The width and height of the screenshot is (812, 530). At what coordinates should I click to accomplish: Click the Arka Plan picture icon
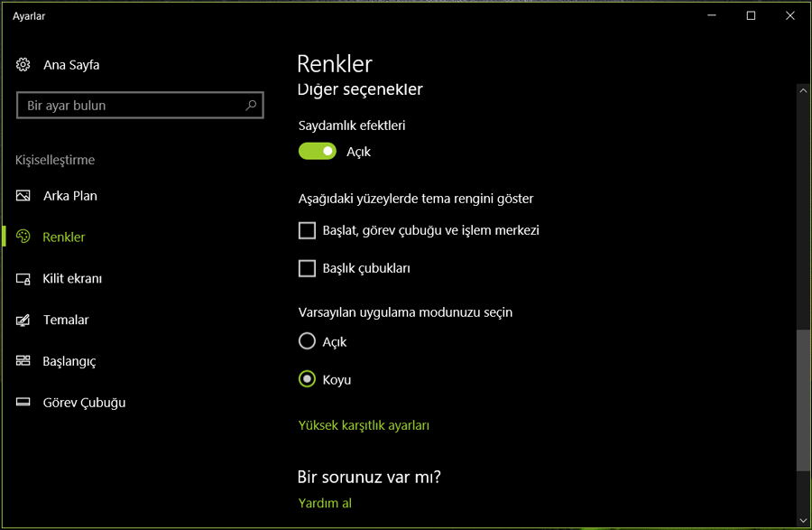(23, 195)
